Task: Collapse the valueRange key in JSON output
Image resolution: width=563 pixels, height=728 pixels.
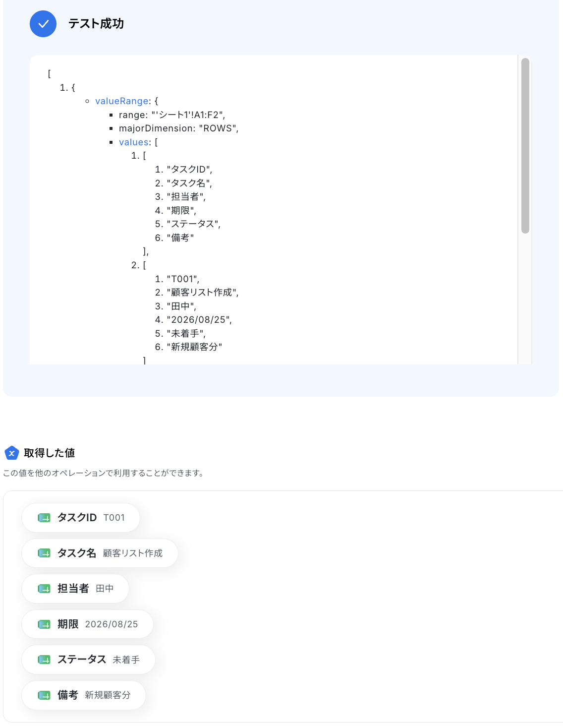Action: click(x=122, y=101)
